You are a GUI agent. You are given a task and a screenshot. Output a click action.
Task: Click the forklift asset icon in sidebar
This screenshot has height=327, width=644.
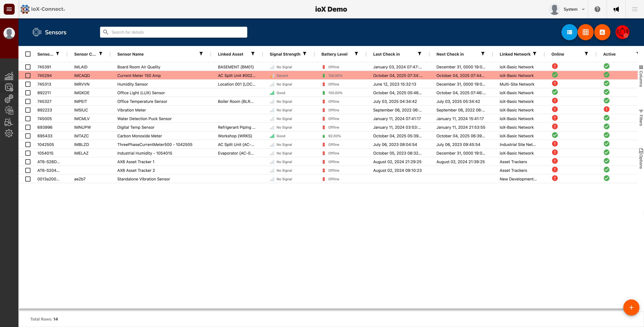(x=9, y=122)
